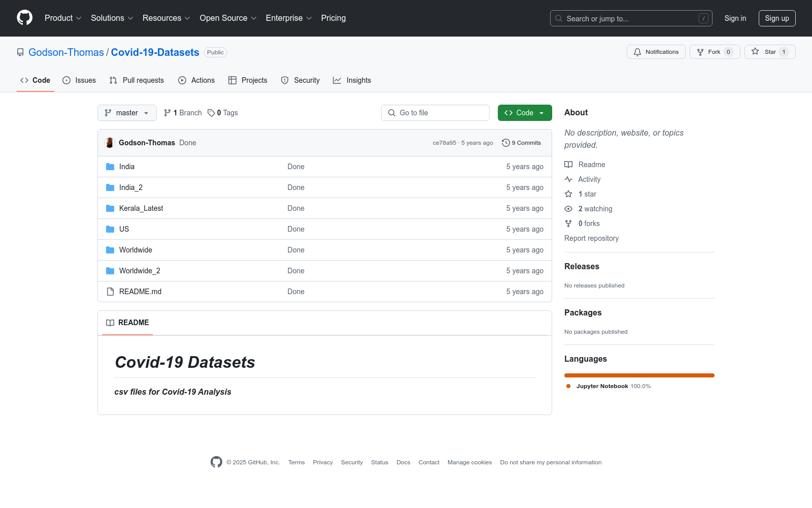812x508 pixels.
Task: View the 2 watching link
Action: [589, 209]
